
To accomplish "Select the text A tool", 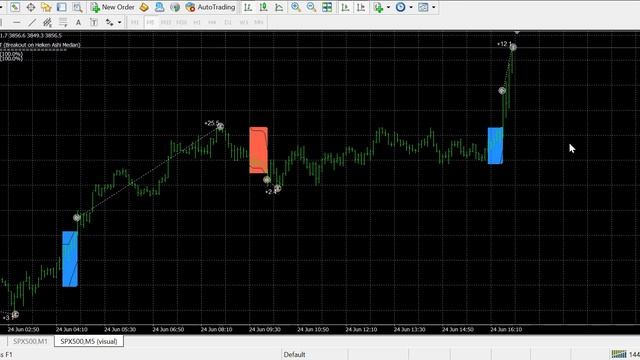I will (x=78, y=22).
